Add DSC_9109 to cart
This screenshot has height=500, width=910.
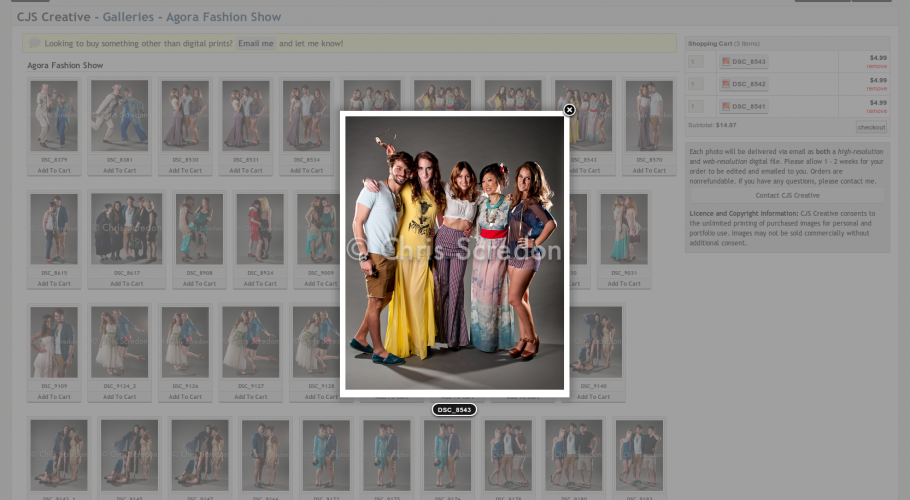point(54,397)
